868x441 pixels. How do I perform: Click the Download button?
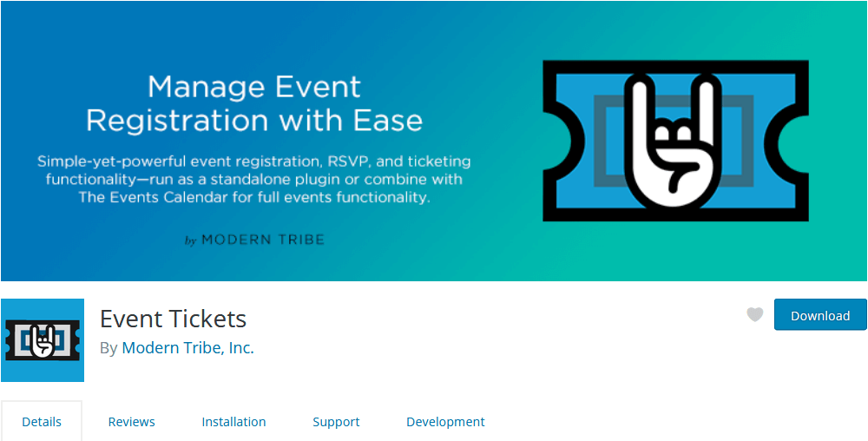pos(820,315)
